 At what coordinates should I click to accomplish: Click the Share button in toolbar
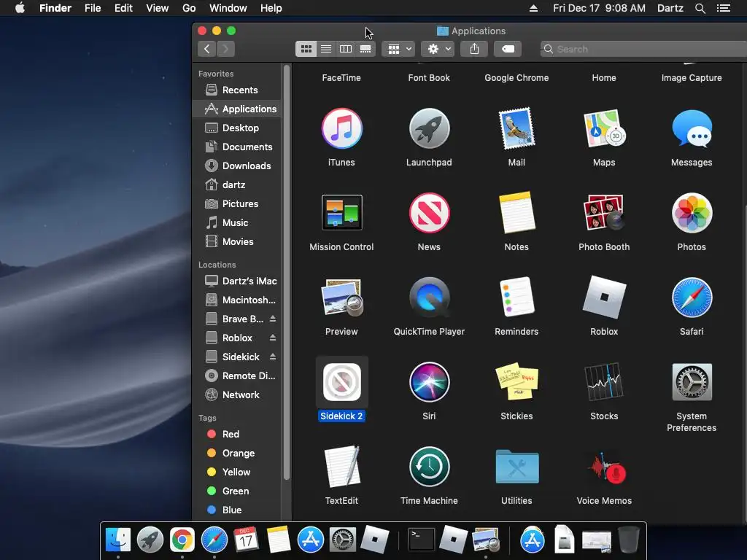point(474,49)
